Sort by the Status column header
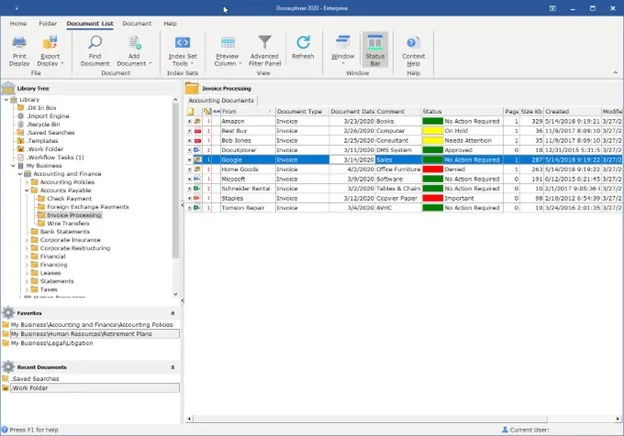 [462, 111]
